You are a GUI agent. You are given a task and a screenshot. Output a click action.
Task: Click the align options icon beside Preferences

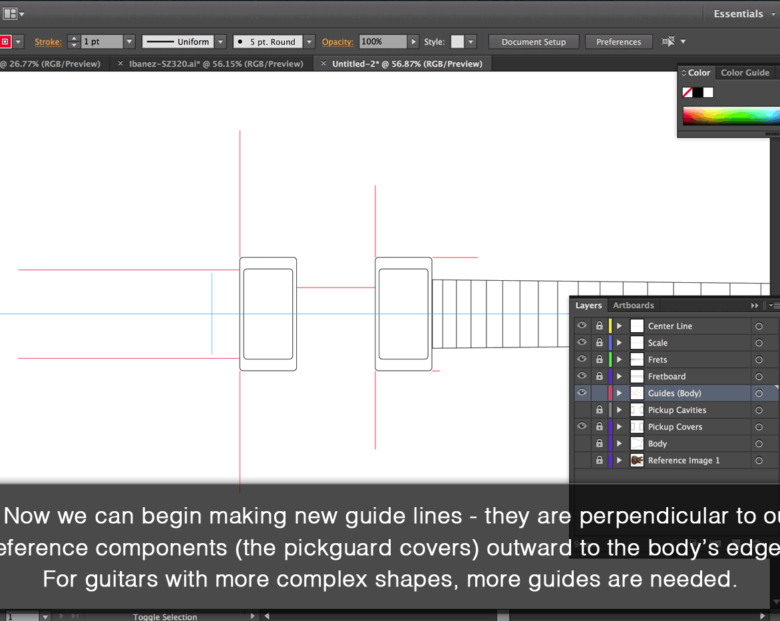click(668, 42)
